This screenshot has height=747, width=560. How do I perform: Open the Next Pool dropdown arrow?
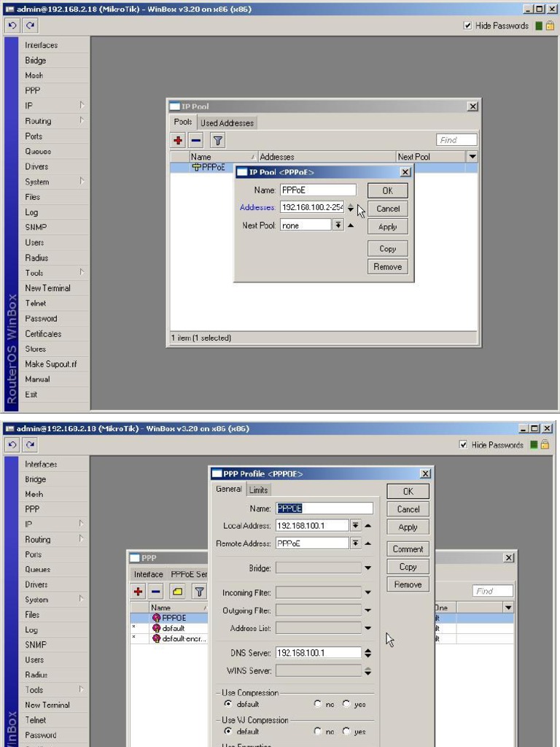coord(338,225)
